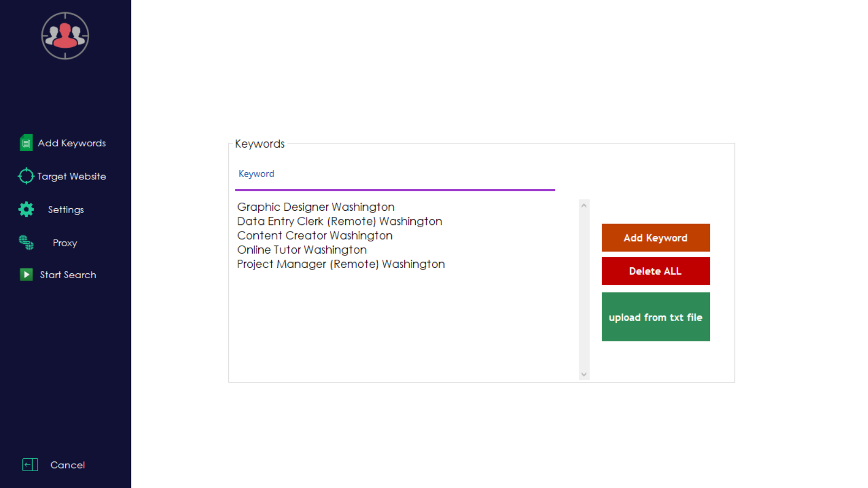Click the Cancel back-arrow icon
The height and width of the screenshot is (488, 868).
(x=30, y=465)
